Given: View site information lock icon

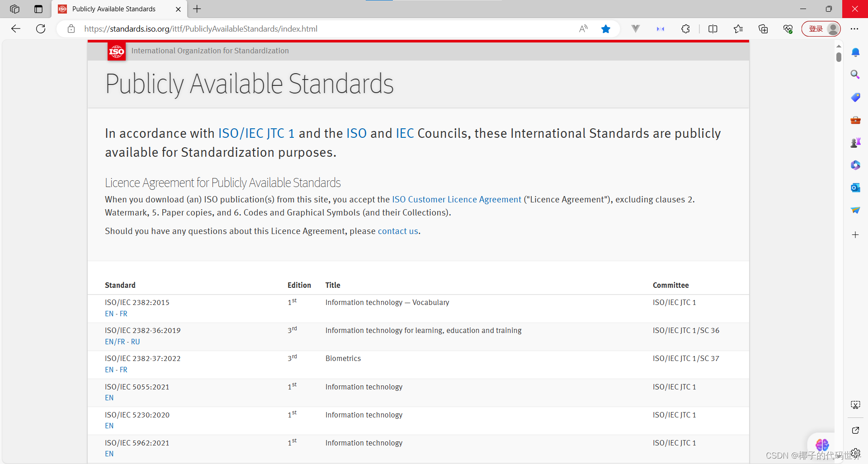Looking at the screenshot, I should point(71,29).
